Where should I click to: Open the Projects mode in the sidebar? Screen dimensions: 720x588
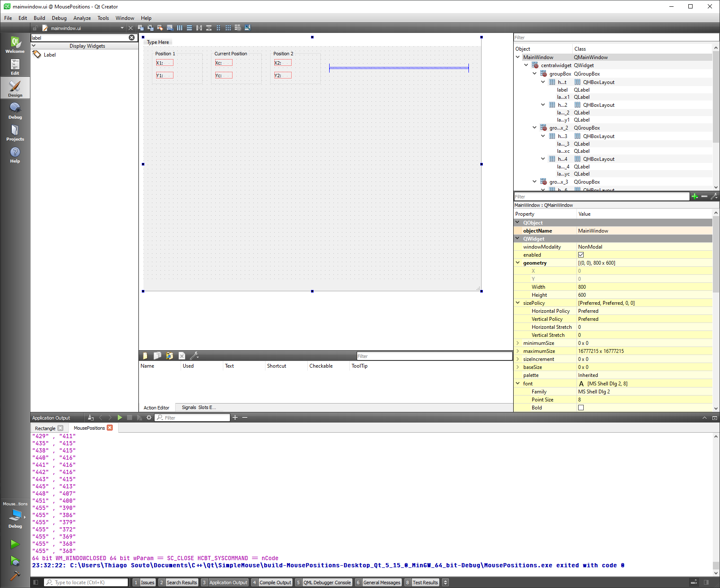(x=15, y=133)
